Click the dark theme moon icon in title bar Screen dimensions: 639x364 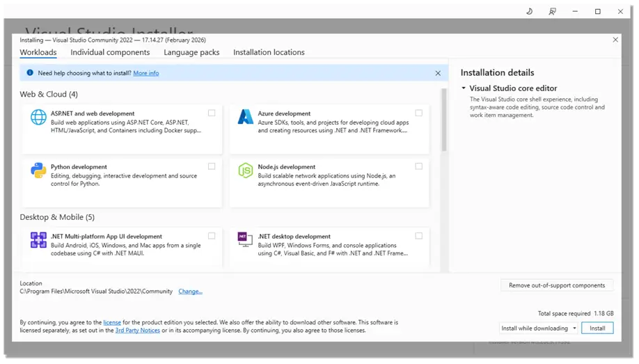tap(529, 11)
